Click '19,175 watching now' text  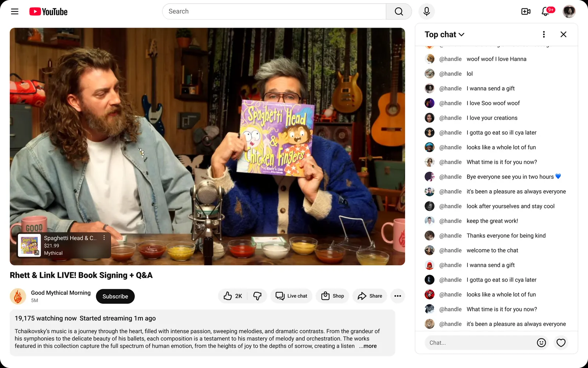coord(46,318)
